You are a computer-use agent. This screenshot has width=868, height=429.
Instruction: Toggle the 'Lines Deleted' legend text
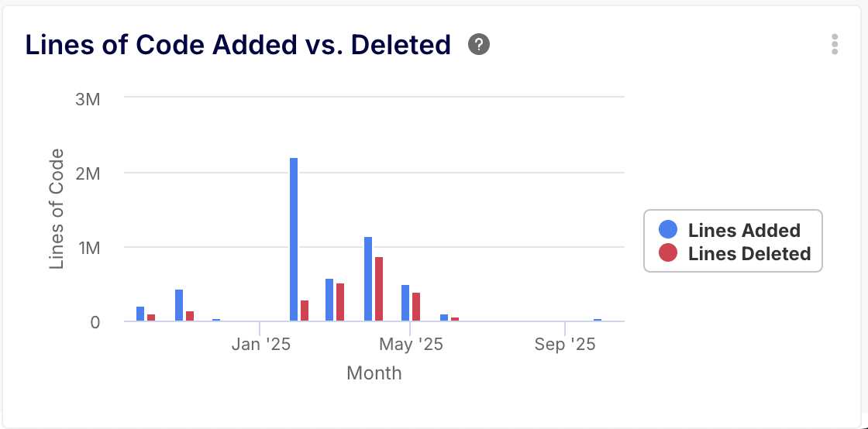point(749,254)
